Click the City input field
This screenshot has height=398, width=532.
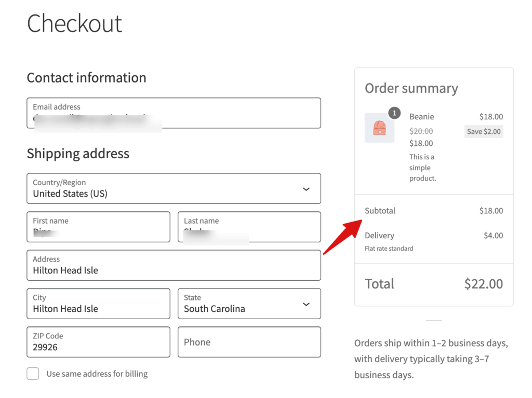[x=98, y=304]
